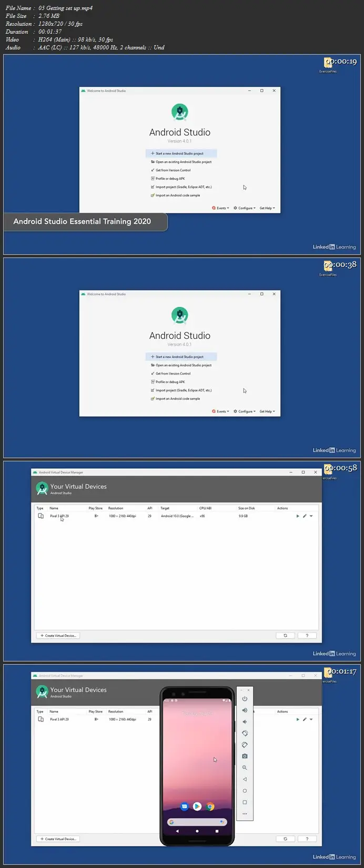Click the Size on Disk column header
This screenshot has height=868, width=364.
click(246, 508)
